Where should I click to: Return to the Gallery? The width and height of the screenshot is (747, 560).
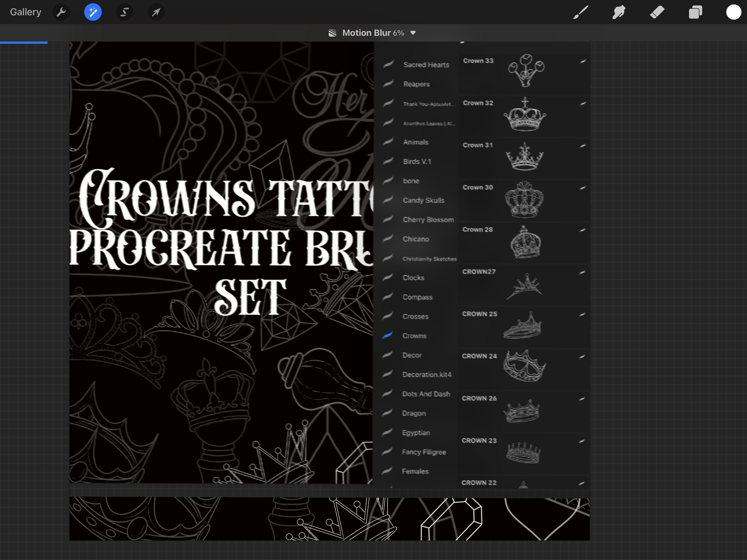pos(26,12)
